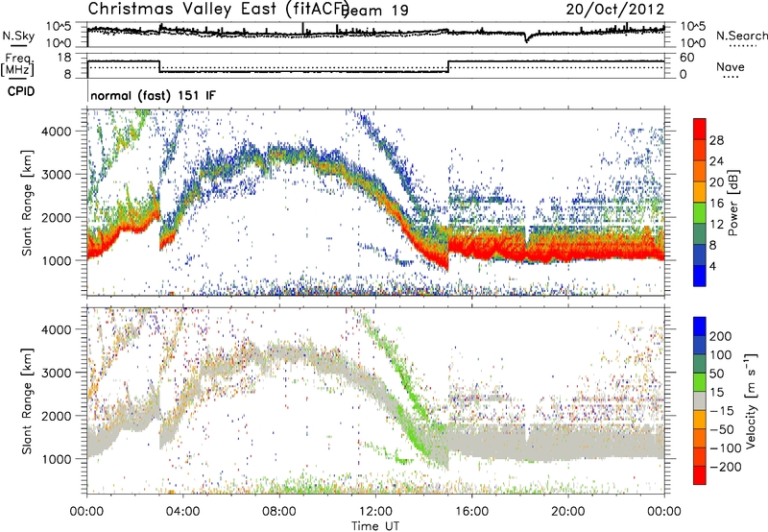The height and width of the screenshot is (532, 768).
Task: Click the '16:00' time tick label
Action: pyautogui.click(x=471, y=511)
